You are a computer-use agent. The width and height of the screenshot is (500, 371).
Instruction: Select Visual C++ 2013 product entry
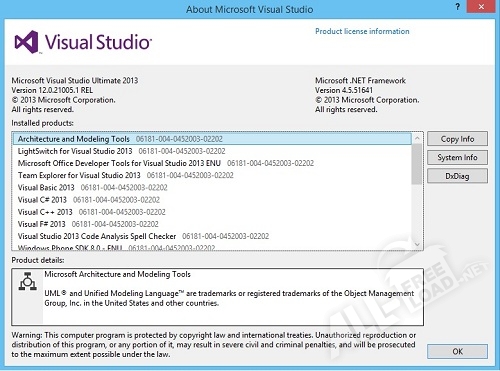coord(212,212)
